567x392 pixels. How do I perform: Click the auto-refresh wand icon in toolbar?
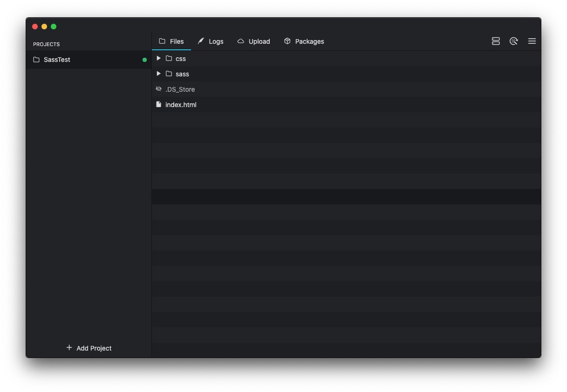coord(513,41)
